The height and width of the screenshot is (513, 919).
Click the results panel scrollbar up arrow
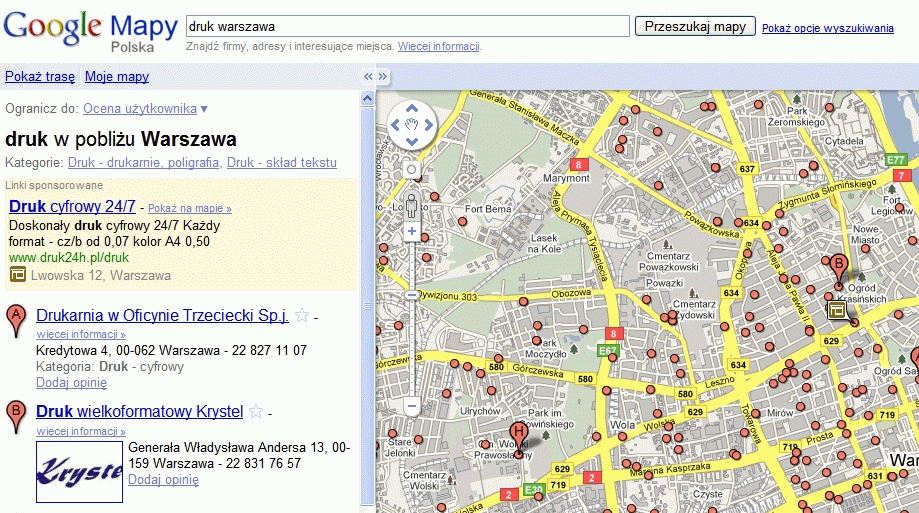(x=367, y=98)
